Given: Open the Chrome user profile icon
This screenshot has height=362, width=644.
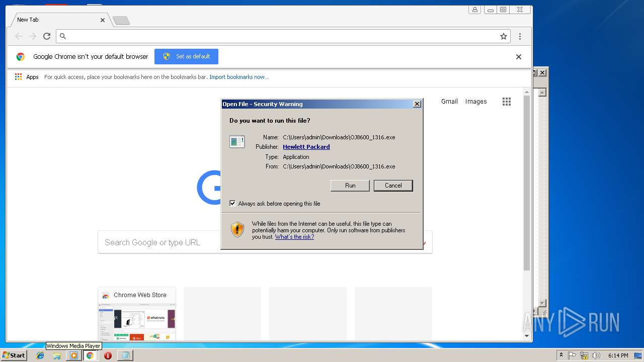Looking at the screenshot, I should coord(474,10).
